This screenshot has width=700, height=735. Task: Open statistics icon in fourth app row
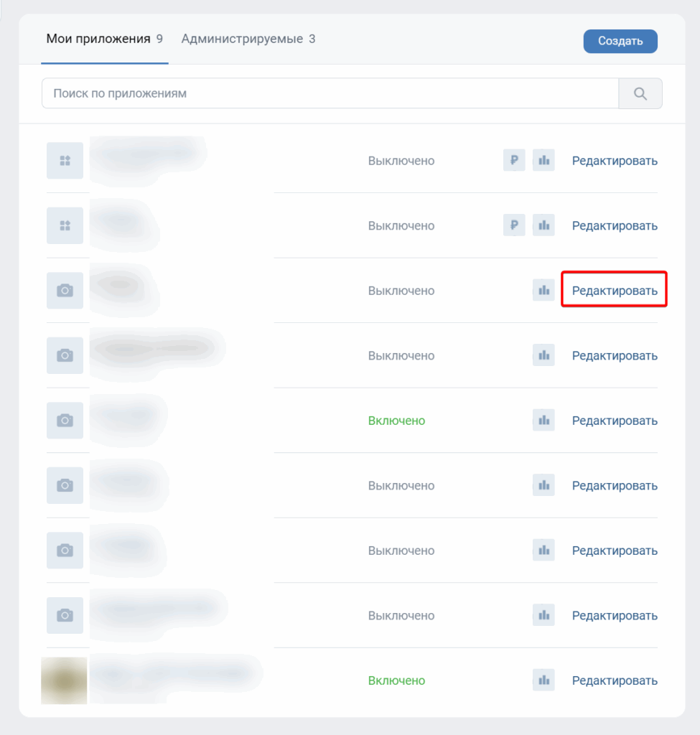(543, 355)
